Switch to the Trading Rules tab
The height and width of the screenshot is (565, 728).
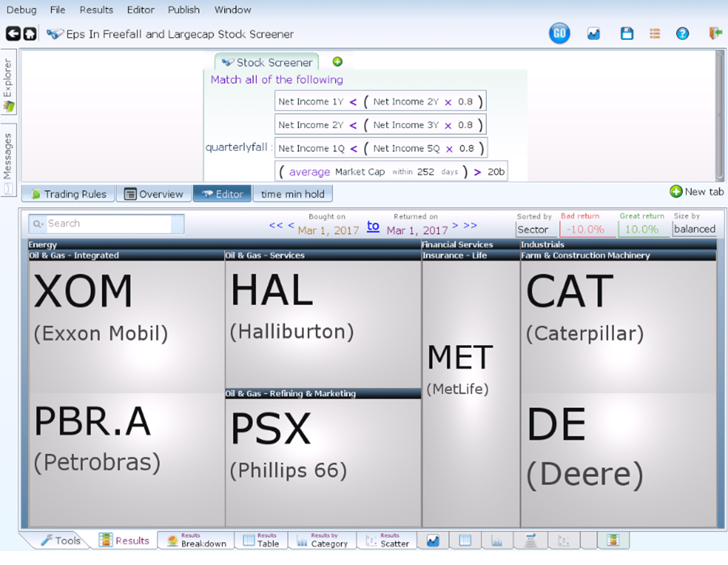68,194
